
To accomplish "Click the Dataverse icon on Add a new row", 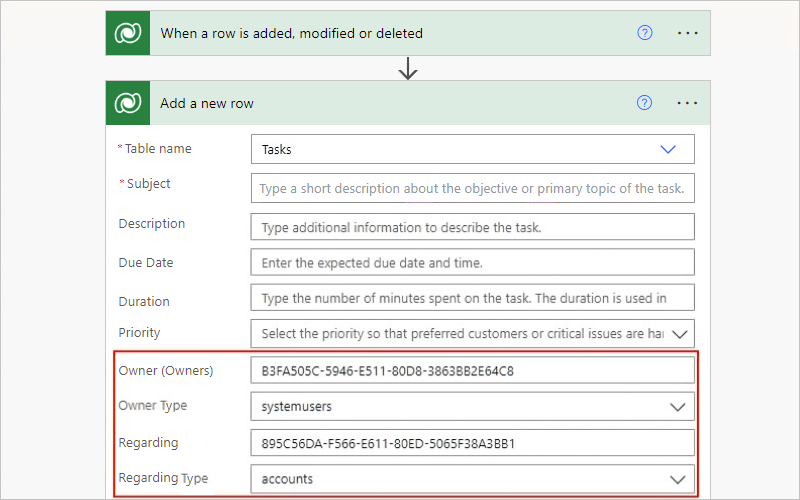I will (x=128, y=103).
